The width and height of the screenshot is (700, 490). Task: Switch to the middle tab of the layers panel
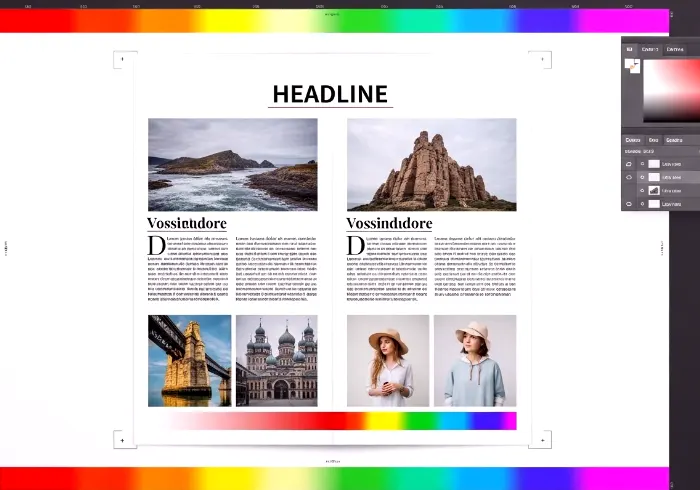point(654,140)
